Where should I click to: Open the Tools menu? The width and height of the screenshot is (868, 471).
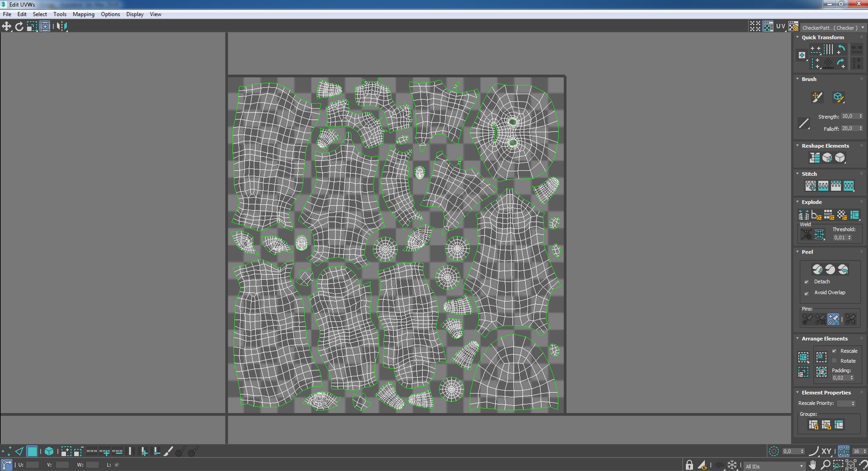pos(60,14)
